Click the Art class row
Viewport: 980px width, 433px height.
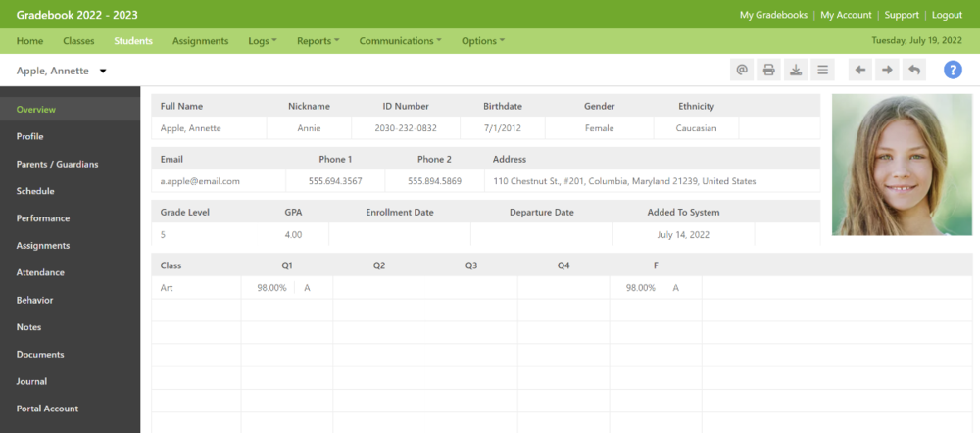click(x=562, y=287)
